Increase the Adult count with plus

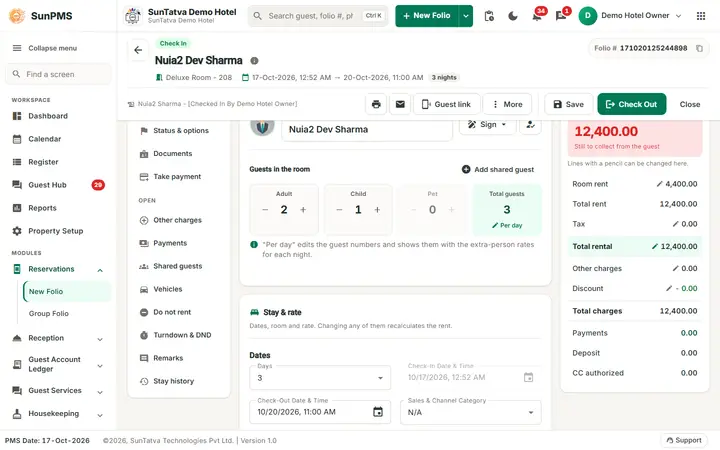(303, 210)
